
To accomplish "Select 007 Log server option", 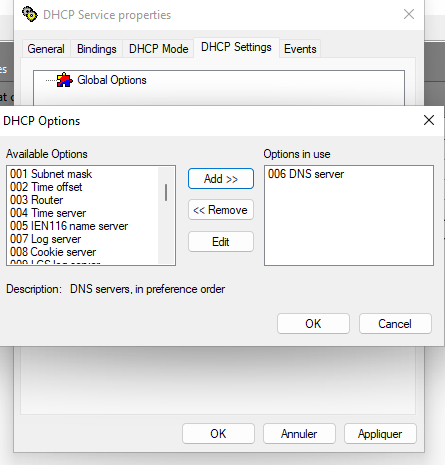I will click(46, 239).
